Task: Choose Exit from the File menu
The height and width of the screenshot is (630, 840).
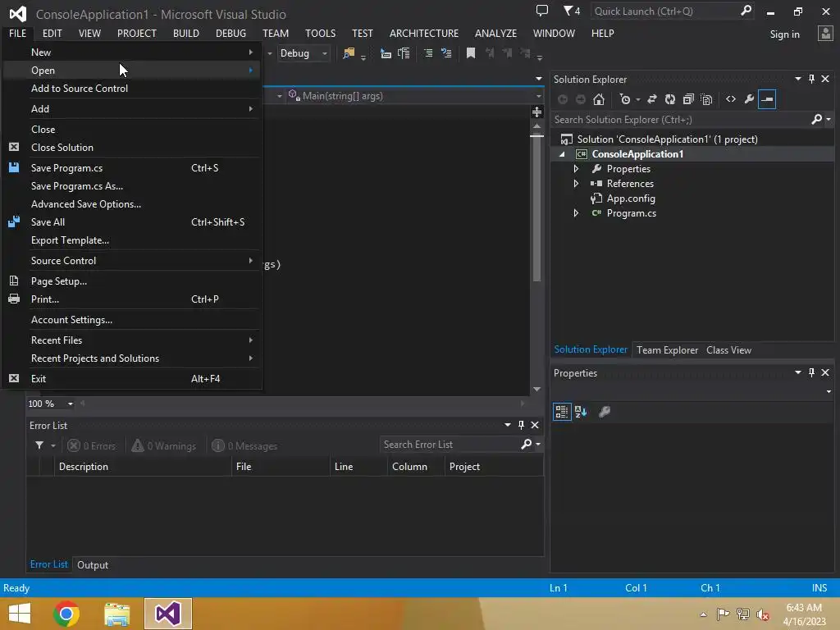Action: point(132,379)
